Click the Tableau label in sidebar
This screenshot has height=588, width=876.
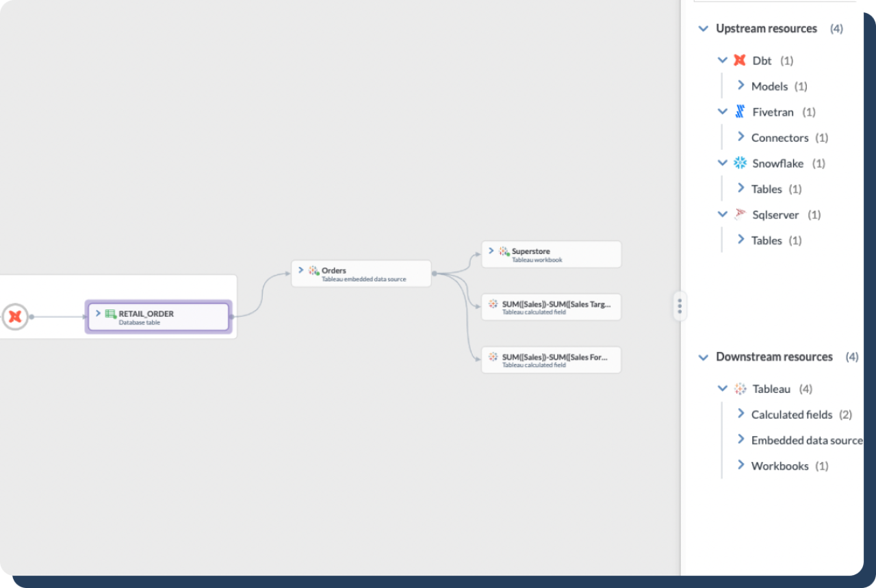point(771,389)
